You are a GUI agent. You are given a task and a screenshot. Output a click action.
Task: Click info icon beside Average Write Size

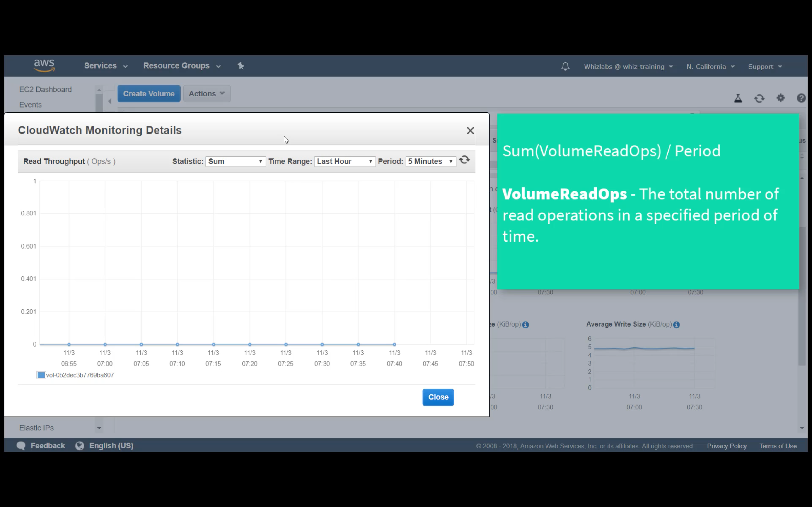[x=677, y=325]
